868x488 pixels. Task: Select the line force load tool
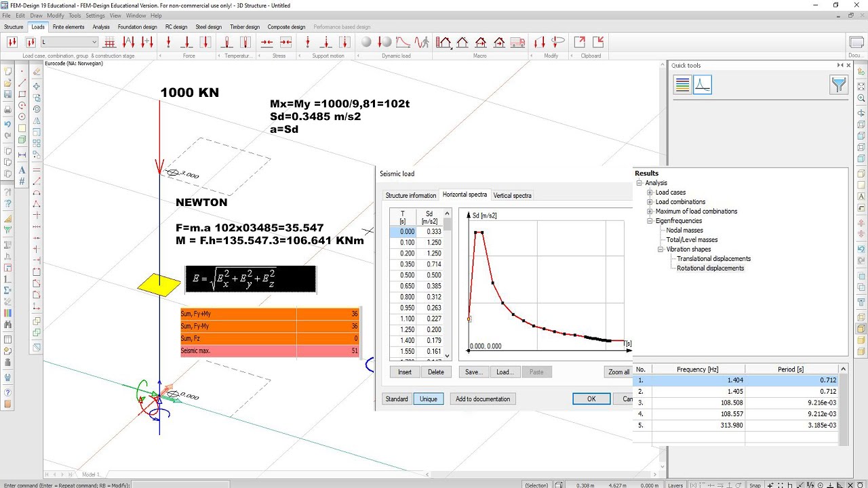(x=186, y=42)
